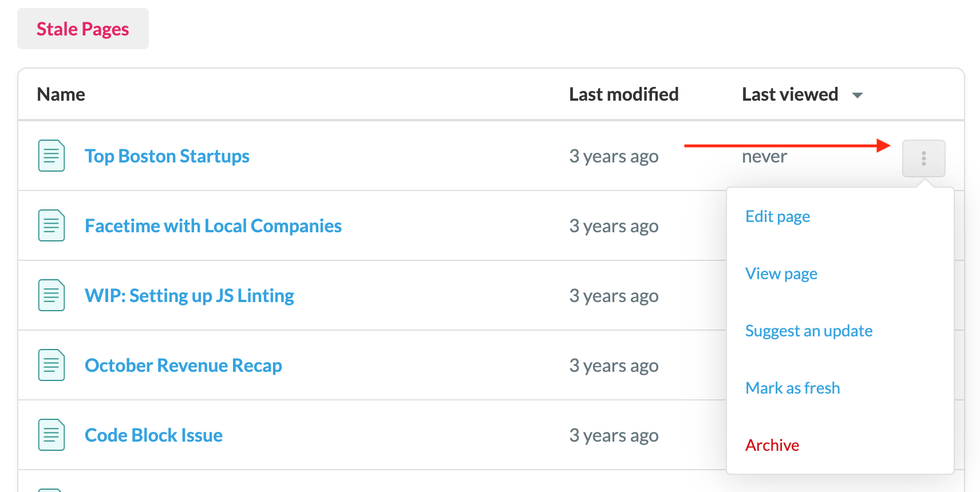
Task: Click the WIP Setting up JS Linting document icon
Action: [52, 295]
